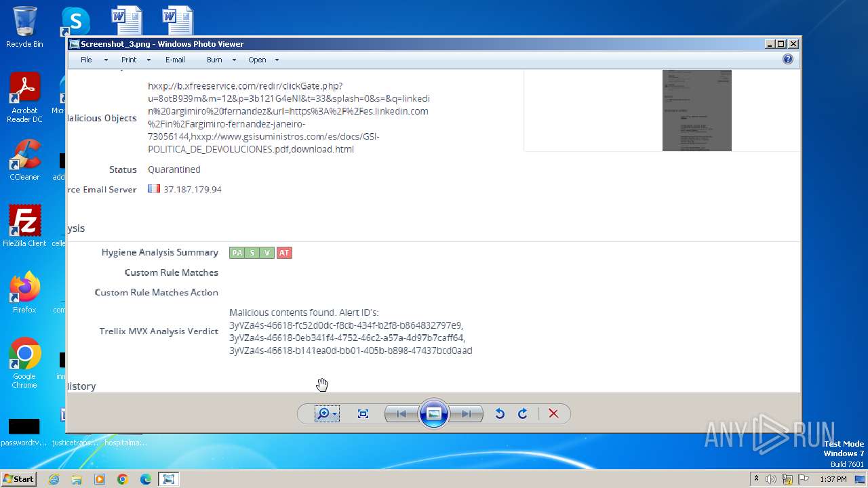Open FileZilla Client desktop shortcut

24,226
